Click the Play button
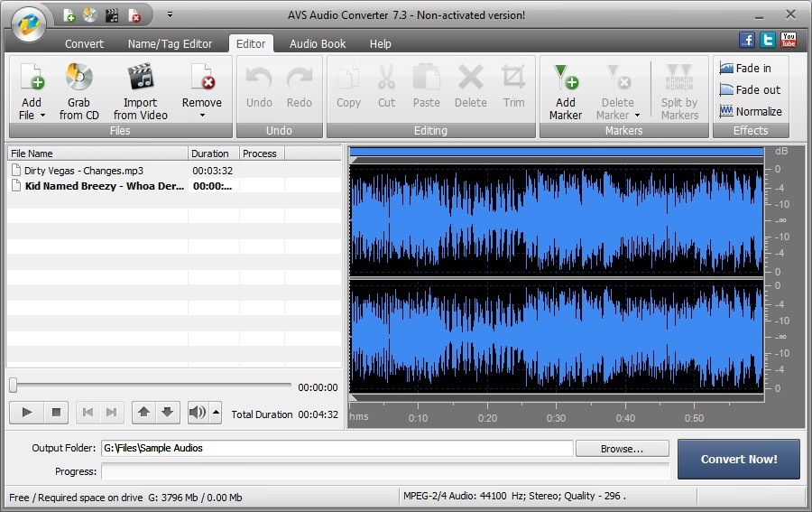The image size is (812, 512). (27, 413)
